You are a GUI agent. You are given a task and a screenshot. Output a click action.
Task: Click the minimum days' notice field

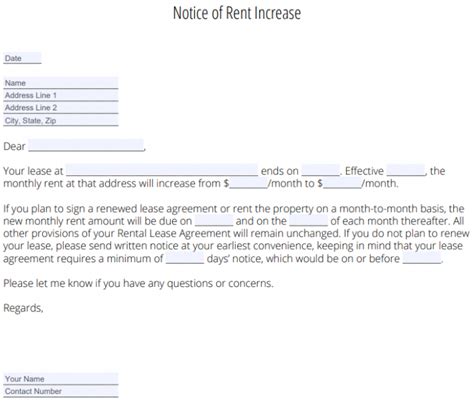click(x=185, y=258)
